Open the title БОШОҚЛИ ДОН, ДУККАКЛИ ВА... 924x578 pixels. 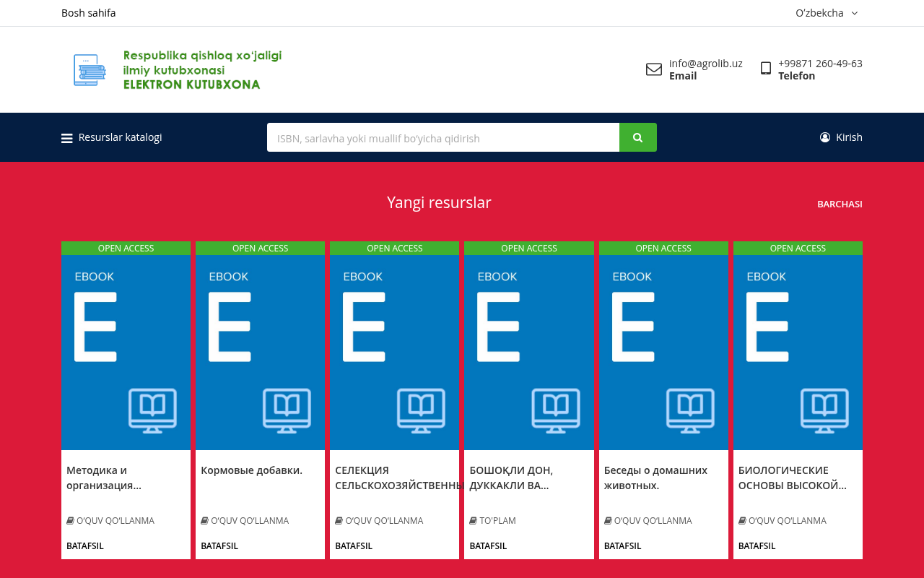coord(511,478)
